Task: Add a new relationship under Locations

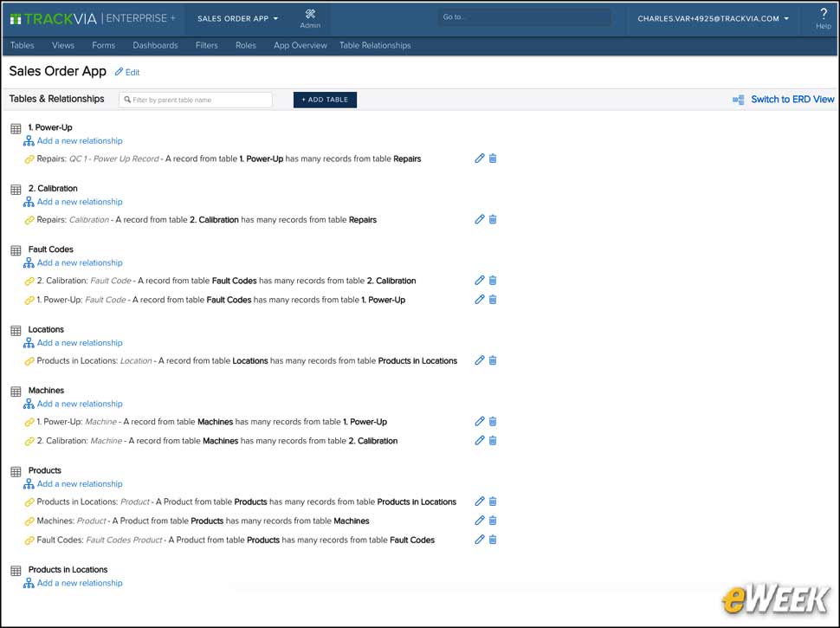Action: point(74,343)
